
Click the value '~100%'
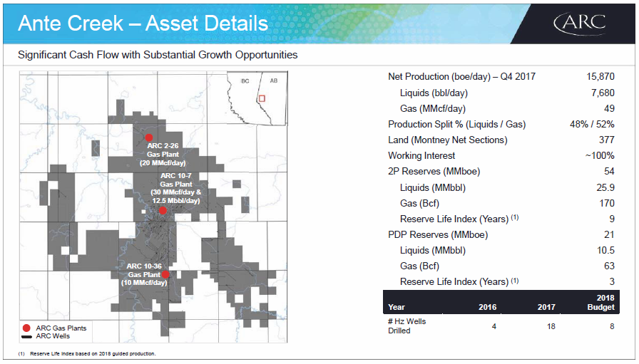[x=600, y=155]
